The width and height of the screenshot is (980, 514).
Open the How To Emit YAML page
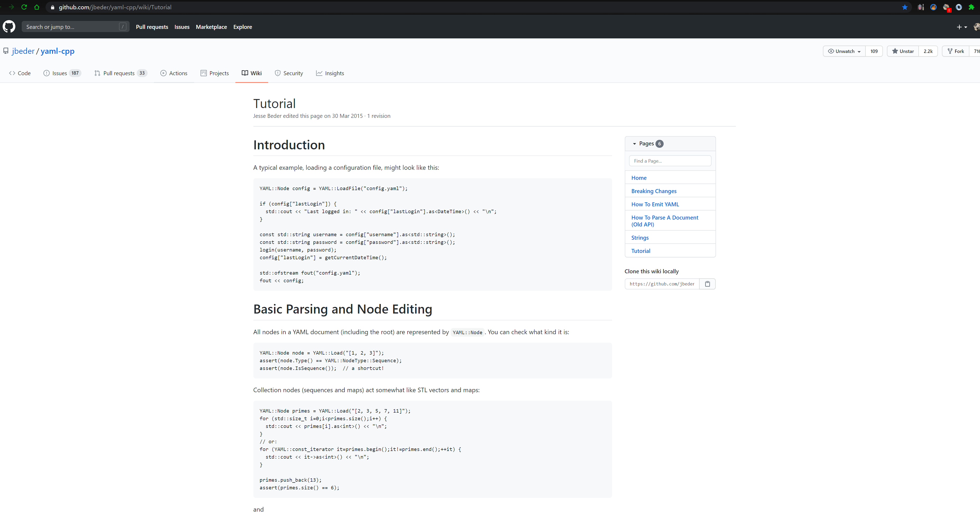[x=655, y=204]
